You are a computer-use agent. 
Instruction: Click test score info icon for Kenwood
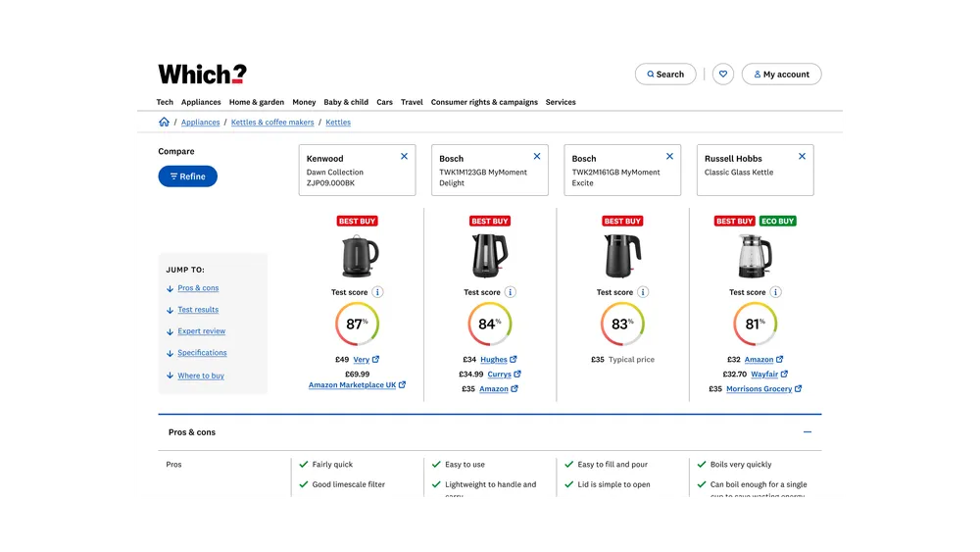378,292
